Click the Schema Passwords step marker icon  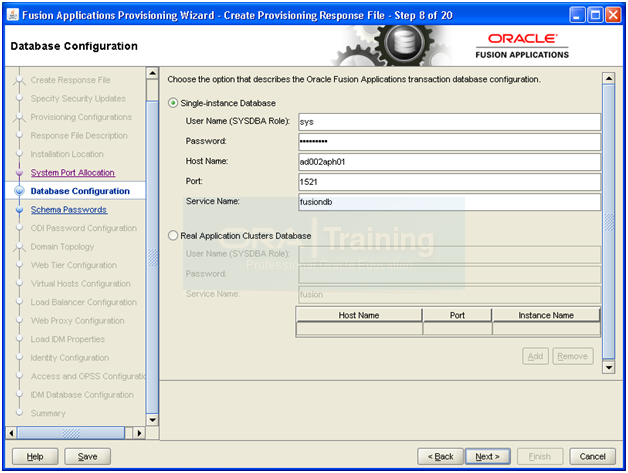click(19, 209)
